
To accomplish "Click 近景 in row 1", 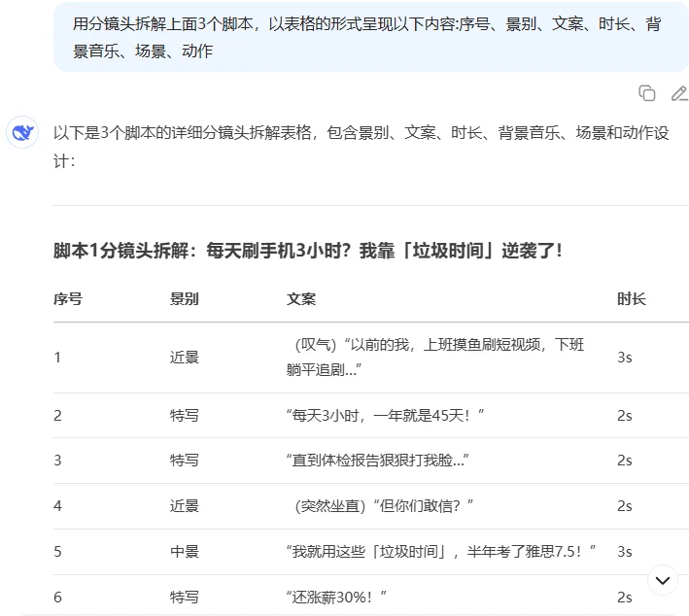I will click(184, 358).
